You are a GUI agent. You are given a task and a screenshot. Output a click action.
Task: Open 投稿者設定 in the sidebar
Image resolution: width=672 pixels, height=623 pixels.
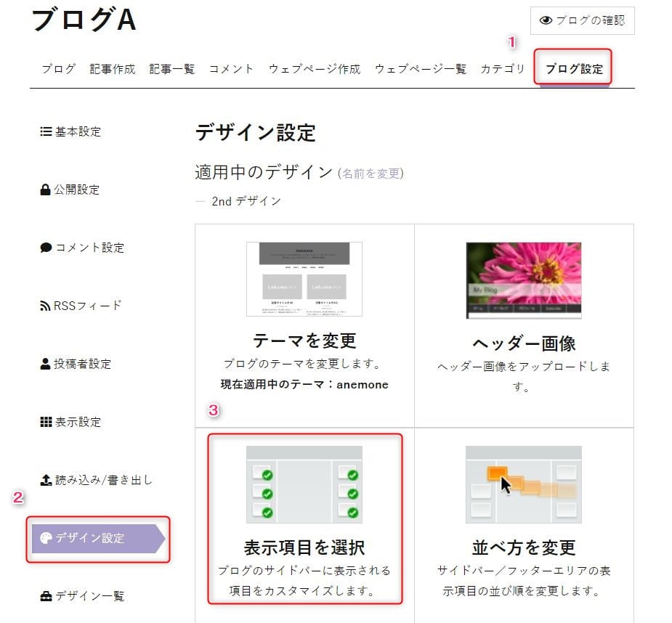coord(76,364)
